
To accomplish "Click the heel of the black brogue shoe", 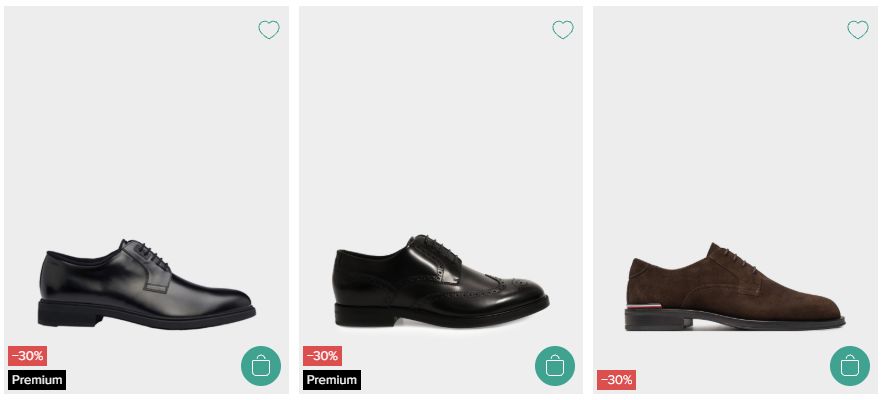I will (351, 312).
